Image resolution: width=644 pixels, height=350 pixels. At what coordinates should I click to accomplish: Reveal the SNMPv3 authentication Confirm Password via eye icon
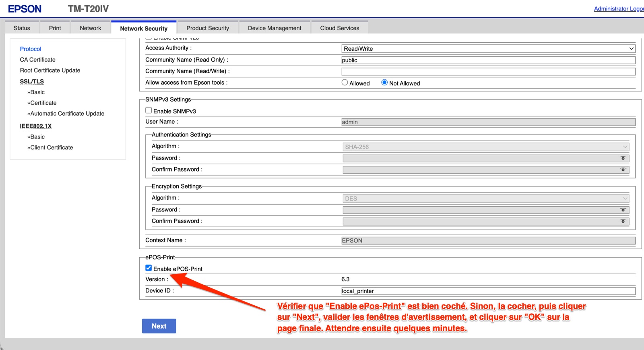tap(623, 170)
